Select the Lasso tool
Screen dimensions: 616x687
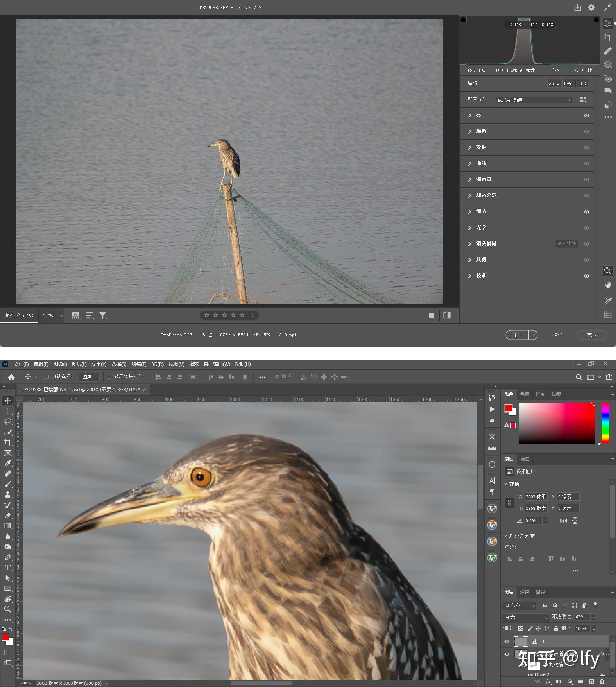point(7,421)
